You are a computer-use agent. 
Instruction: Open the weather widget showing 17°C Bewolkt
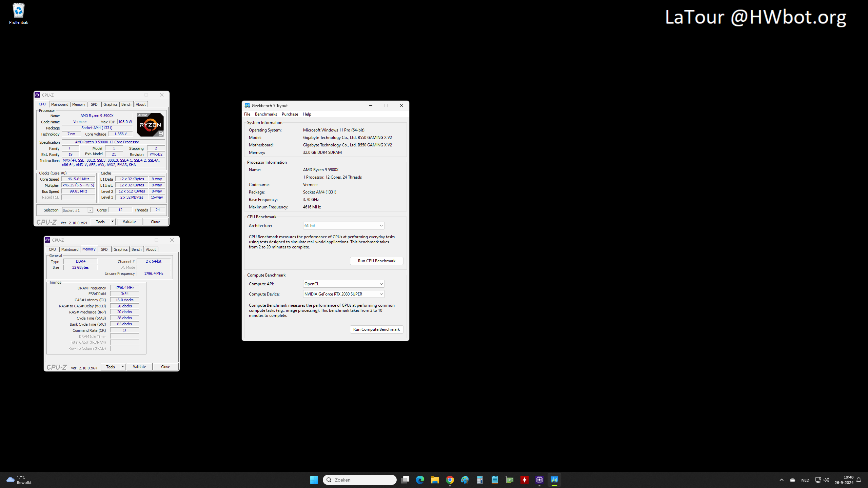pos(19,480)
